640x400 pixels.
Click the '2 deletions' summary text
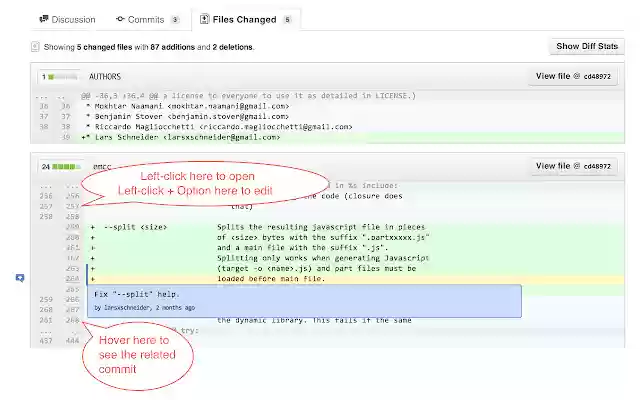click(233, 47)
